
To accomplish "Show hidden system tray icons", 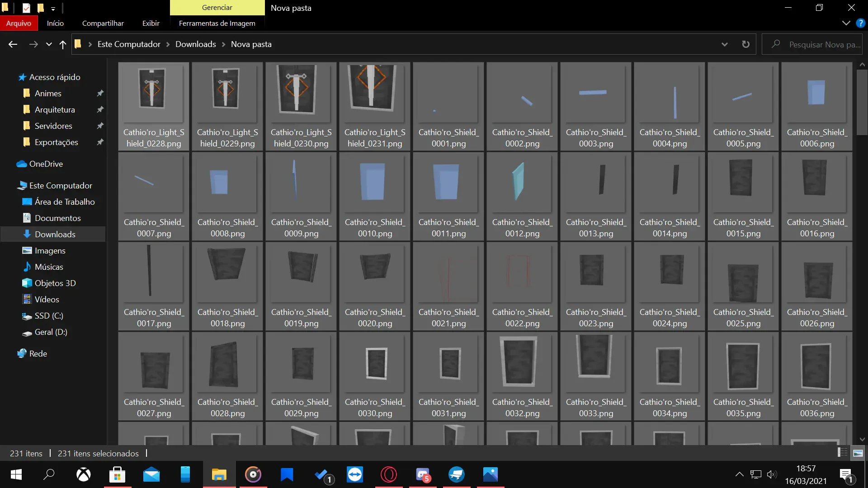I will (x=740, y=474).
